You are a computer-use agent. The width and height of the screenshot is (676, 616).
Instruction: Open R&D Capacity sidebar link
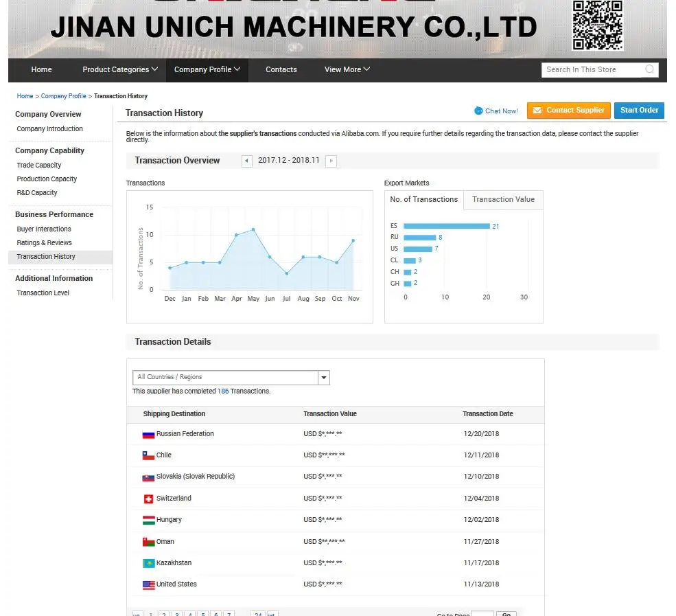[x=36, y=193]
